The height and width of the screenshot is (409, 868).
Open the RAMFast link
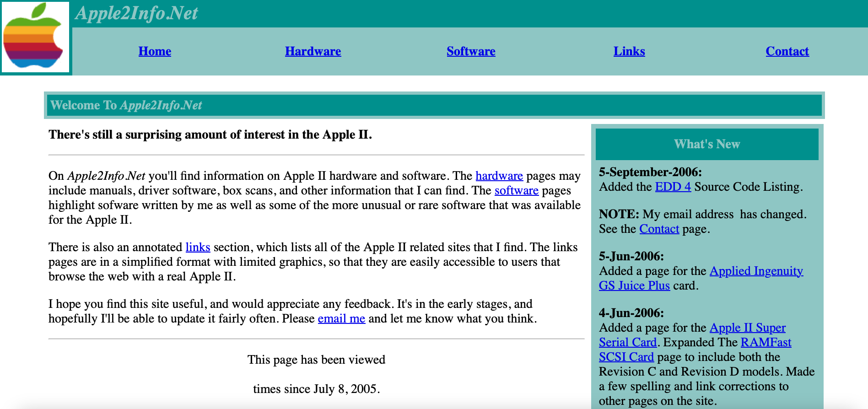(766, 343)
